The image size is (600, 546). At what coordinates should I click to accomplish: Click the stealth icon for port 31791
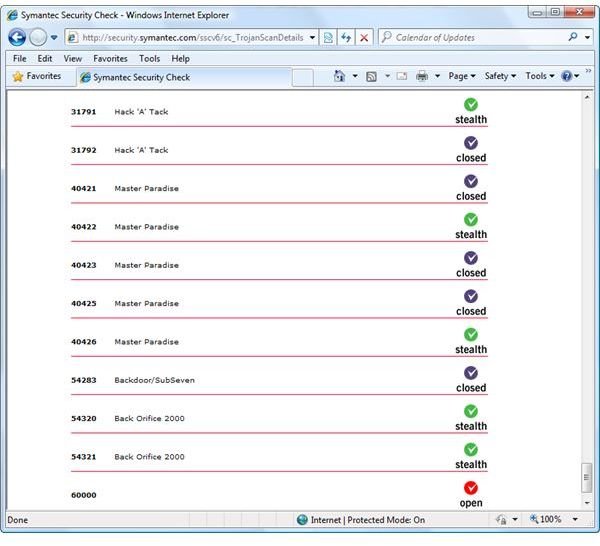[471, 104]
